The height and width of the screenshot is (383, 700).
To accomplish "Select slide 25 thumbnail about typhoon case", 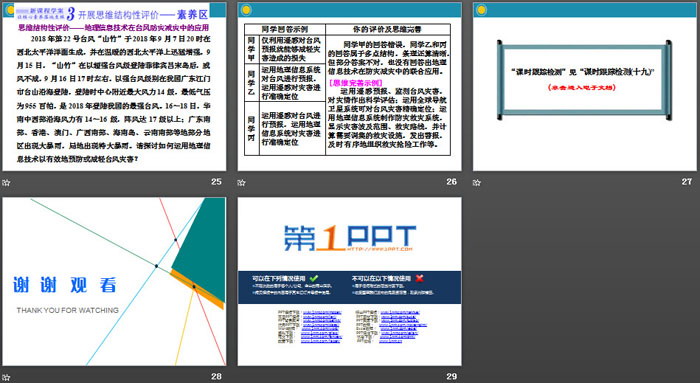I will [114, 87].
